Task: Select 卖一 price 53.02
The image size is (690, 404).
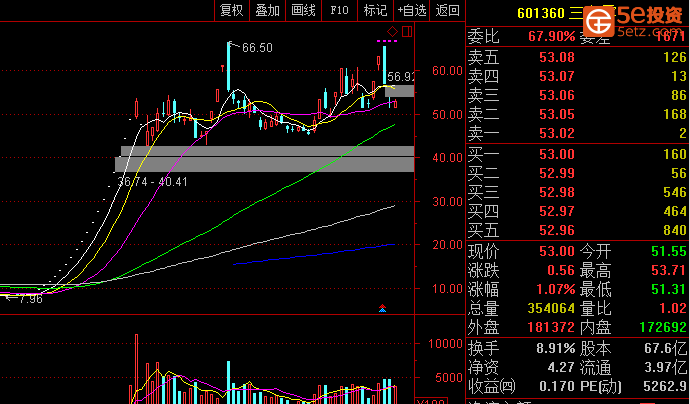Action: tap(557, 133)
